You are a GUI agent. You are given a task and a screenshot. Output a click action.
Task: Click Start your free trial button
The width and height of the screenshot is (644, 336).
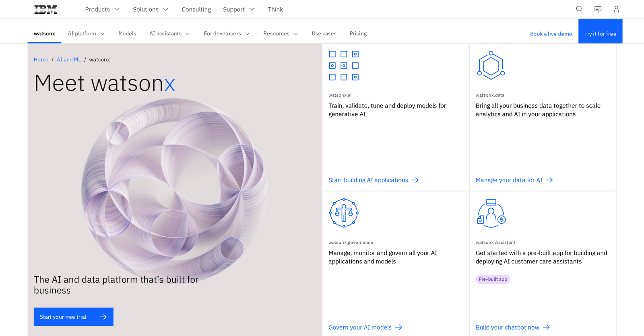[x=74, y=317]
